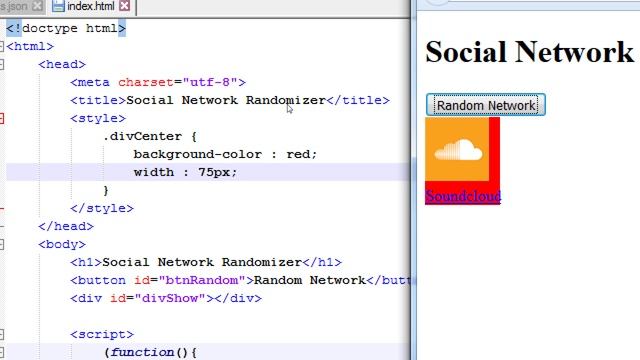Viewport: 640px width, 360px height.
Task: Switch to the index.html tab
Action: click(x=91, y=6)
